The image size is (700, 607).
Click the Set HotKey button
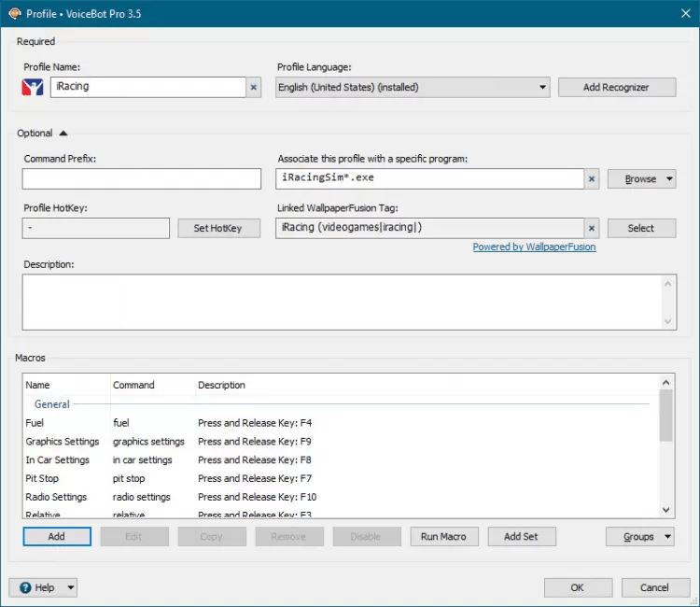point(217,229)
